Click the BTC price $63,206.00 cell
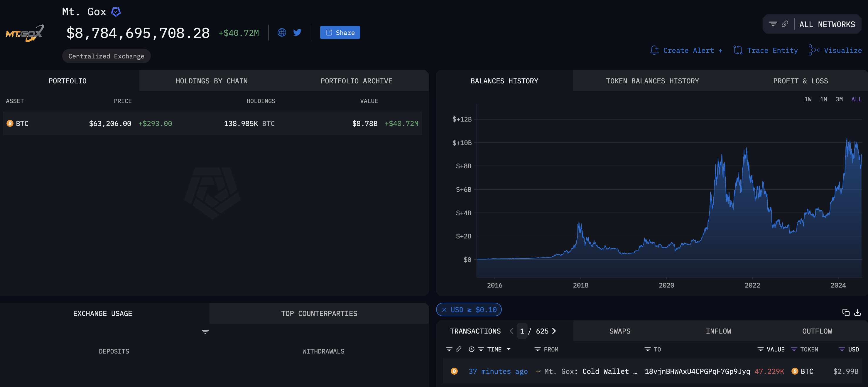The width and height of the screenshot is (868, 387). tap(110, 123)
